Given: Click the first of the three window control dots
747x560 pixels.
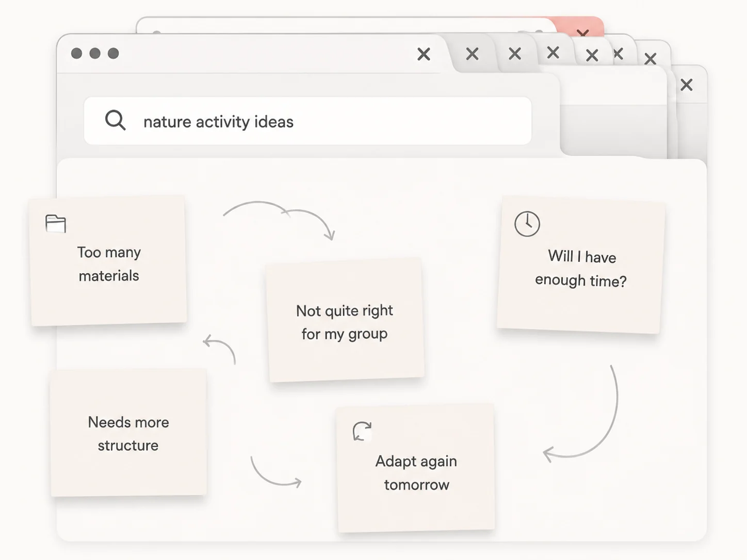Looking at the screenshot, I should 76,53.
